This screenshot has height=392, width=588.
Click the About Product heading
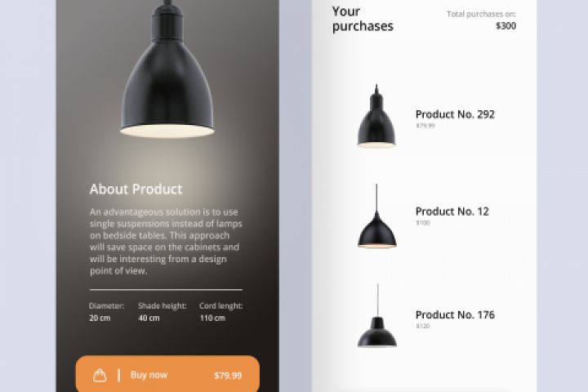coord(136,189)
